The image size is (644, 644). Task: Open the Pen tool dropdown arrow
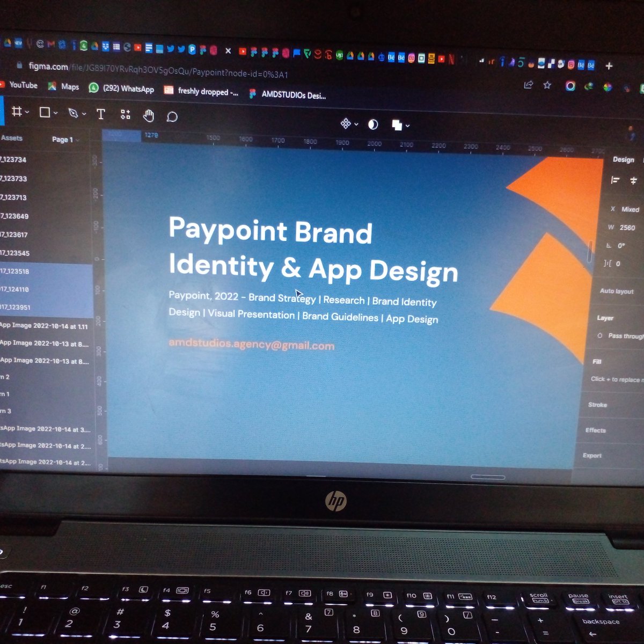click(84, 114)
